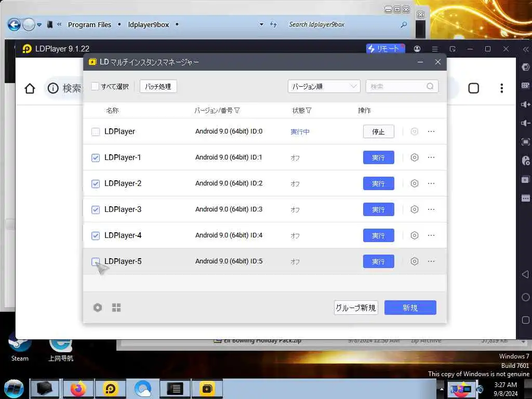Open the tab switcher square in LDPlayer browser
Viewport: 532px width, 399px height.
click(x=474, y=88)
